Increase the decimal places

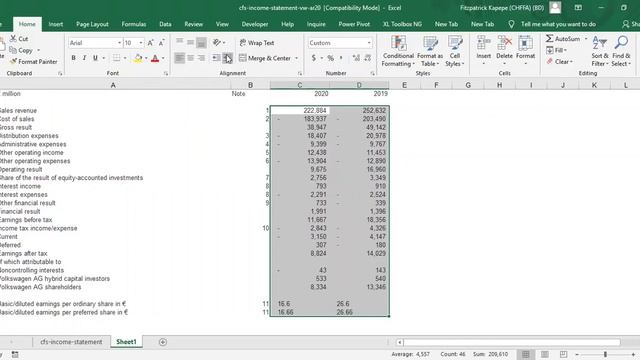pos(356,58)
